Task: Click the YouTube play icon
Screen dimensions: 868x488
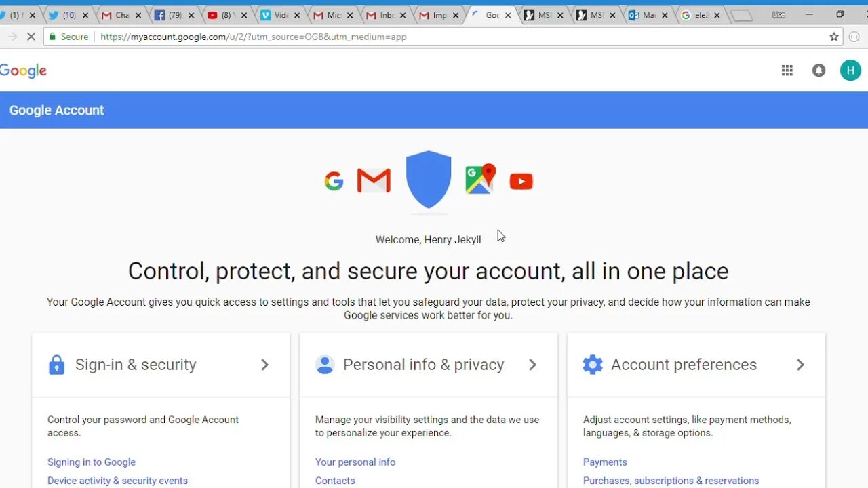Action: click(521, 181)
